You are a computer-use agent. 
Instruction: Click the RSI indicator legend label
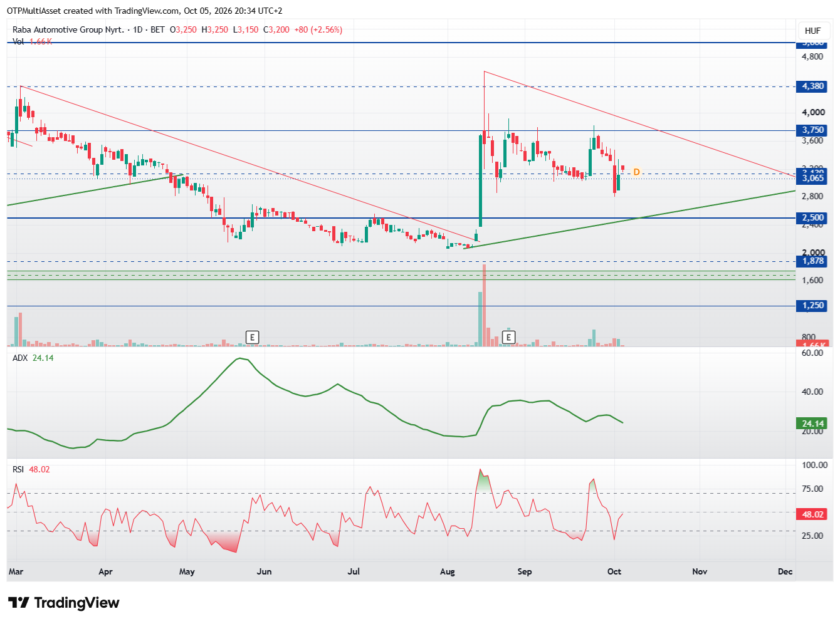19,469
